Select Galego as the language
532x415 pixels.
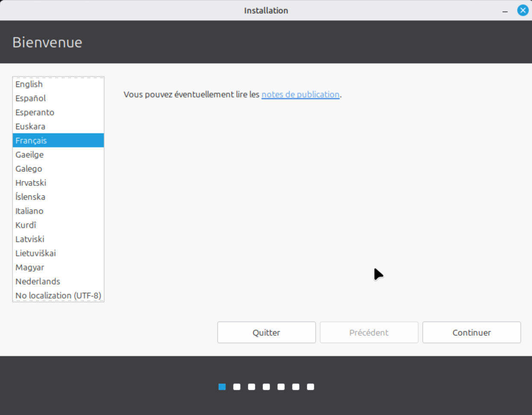coord(58,169)
